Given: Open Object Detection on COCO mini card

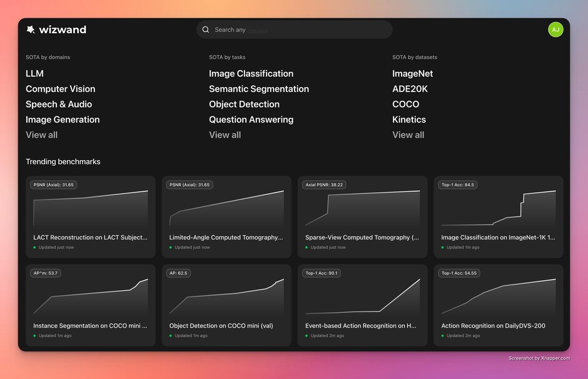Looking at the screenshot, I should 226,305.
